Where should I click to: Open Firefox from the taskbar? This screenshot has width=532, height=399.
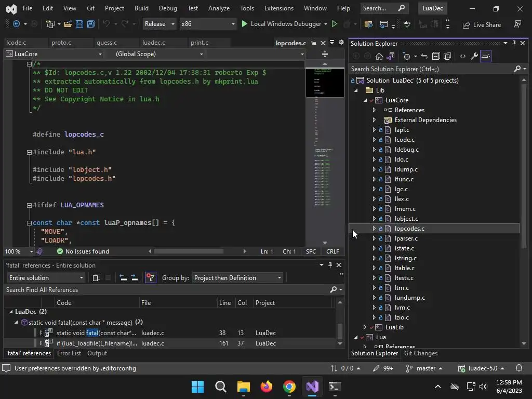coord(267,387)
